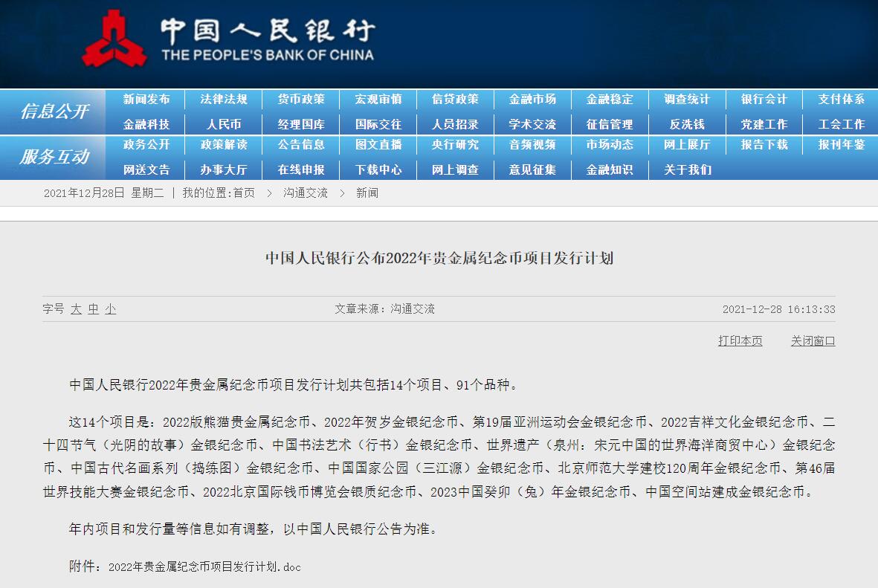This screenshot has width=878, height=588.
Task: Open 央行研究 navigation link
Action: (x=455, y=144)
